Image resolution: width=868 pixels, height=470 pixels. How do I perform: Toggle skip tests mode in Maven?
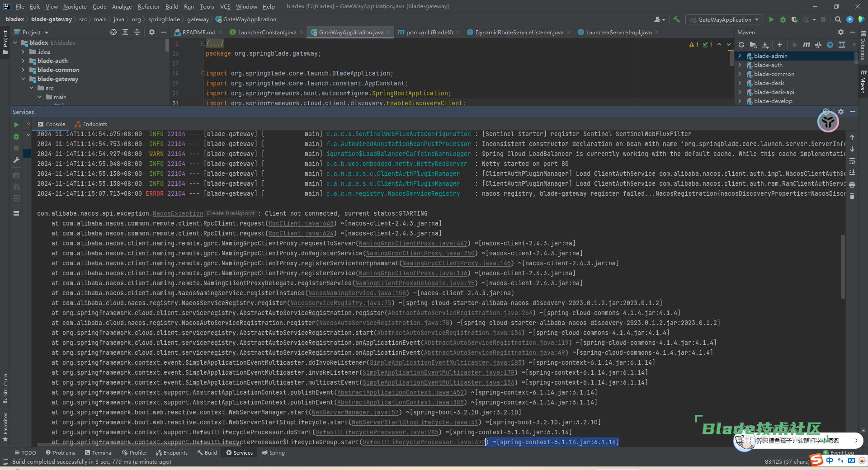[830, 45]
